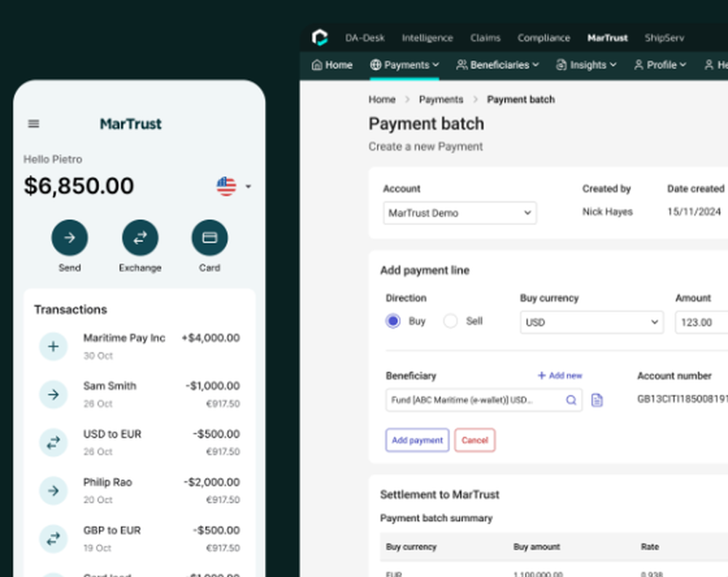Click the globe icon next to Payments
The height and width of the screenshot is (577, 728).
click(x=376, y=65)
